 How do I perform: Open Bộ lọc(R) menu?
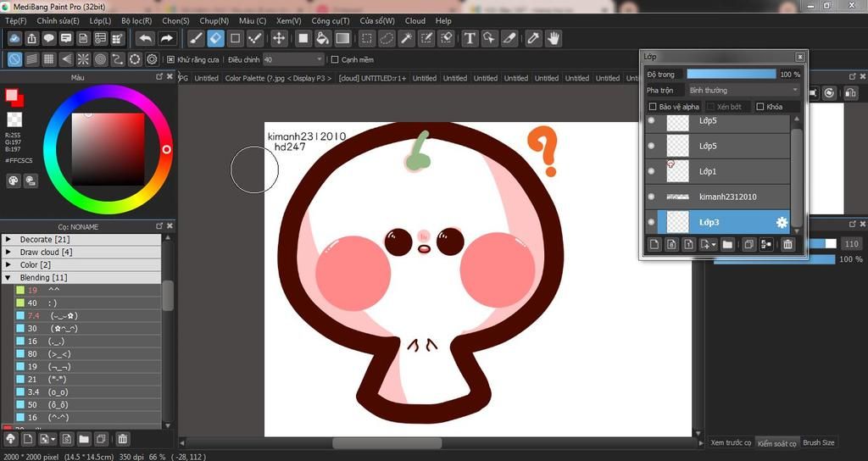[136, 20]
